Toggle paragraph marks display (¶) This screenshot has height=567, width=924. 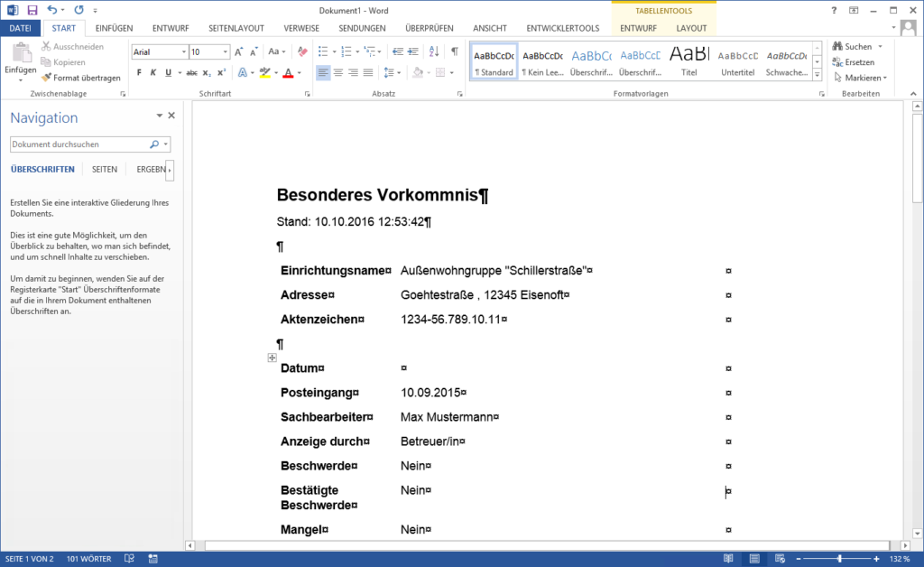pos(455,51)
